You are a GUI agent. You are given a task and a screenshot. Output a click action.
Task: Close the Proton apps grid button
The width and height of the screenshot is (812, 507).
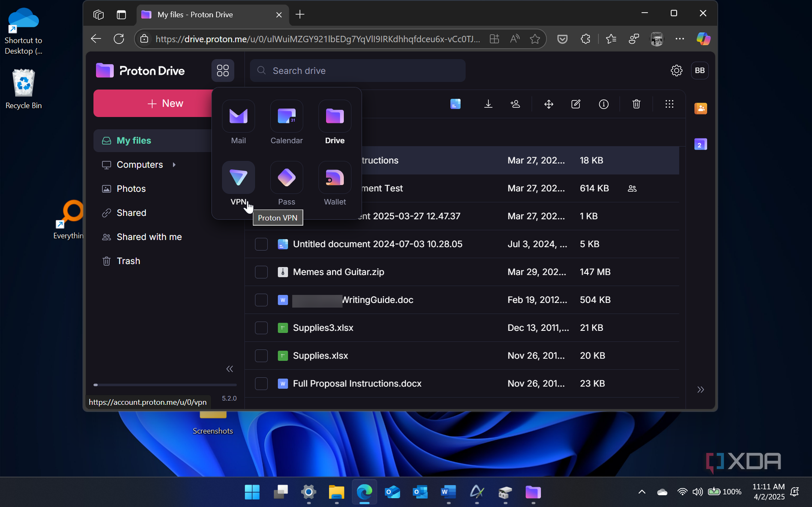click(x=223, y=70)
